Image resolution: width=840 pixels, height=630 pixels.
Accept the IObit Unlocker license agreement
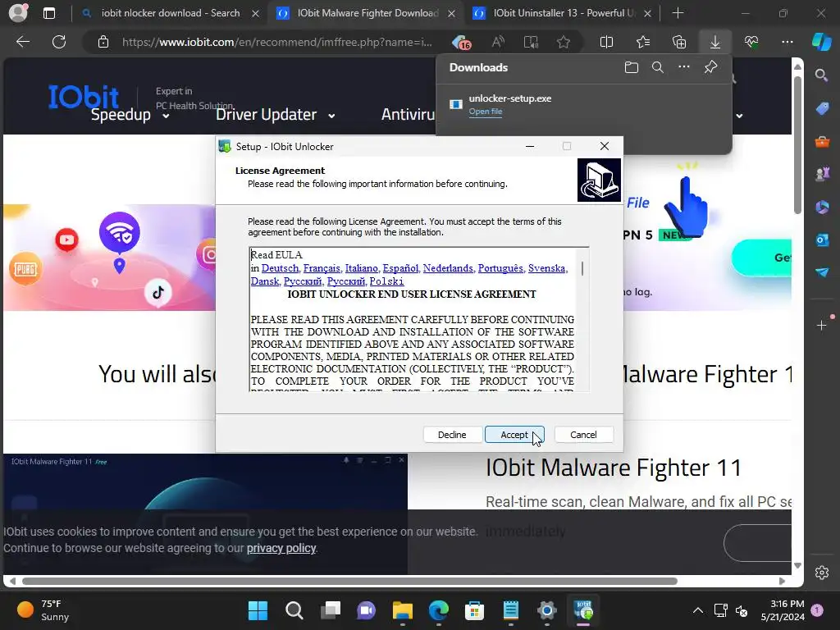click(514, 435)
